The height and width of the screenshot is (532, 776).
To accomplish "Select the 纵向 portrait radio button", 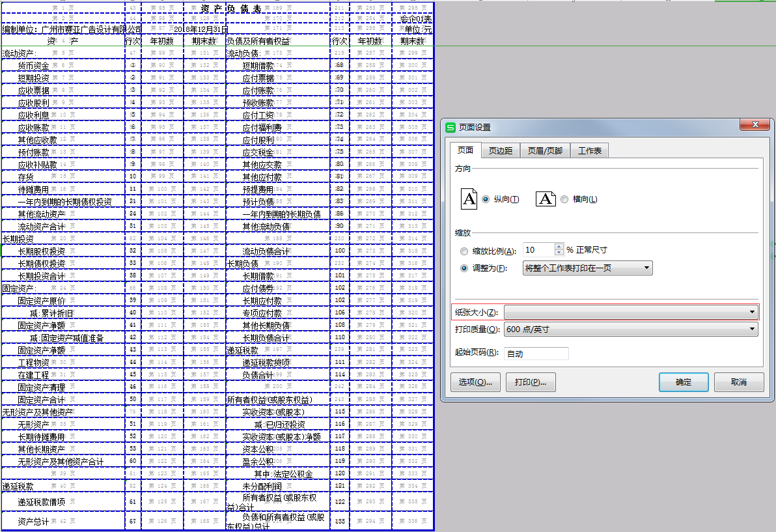I will [x=486, y=199].
